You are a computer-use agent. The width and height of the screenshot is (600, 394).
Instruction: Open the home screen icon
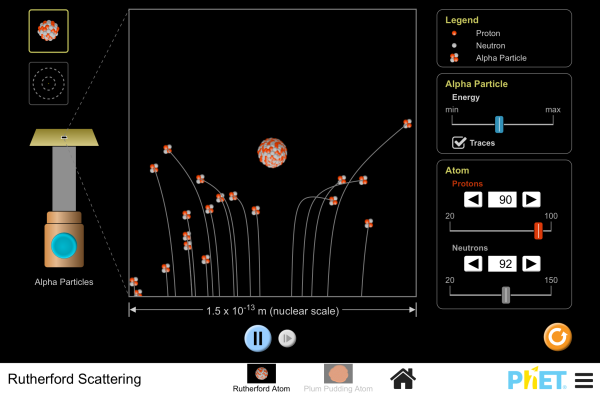(403, 379)
